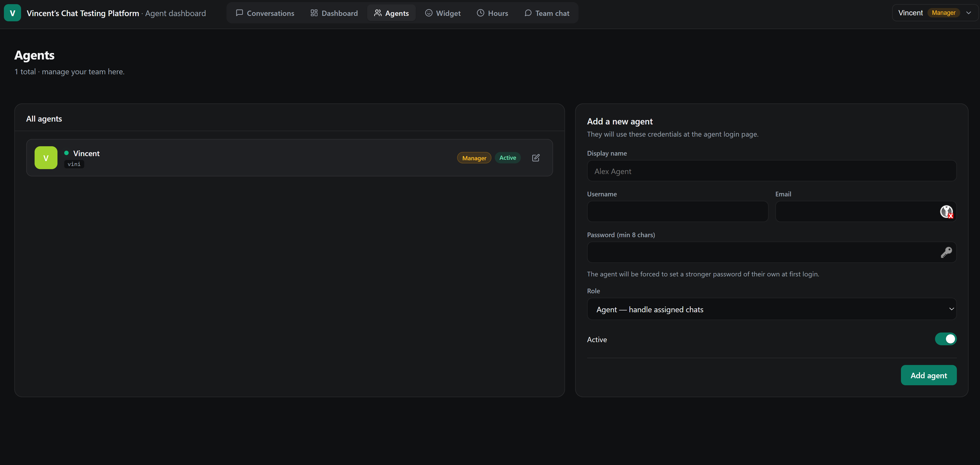Open the Conversations tab

[x=265, y=13]
